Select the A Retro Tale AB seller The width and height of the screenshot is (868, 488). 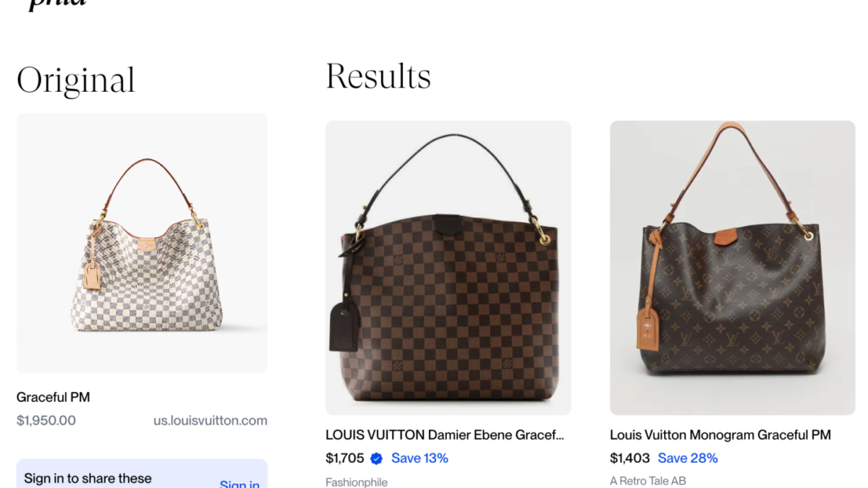648,481
